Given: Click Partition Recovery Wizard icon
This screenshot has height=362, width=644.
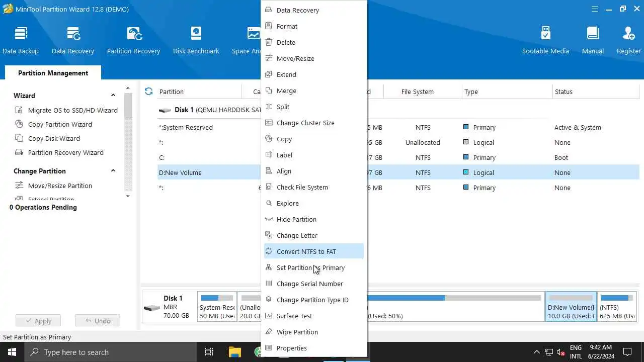Looking at the screenshot, I should (19, 152).
